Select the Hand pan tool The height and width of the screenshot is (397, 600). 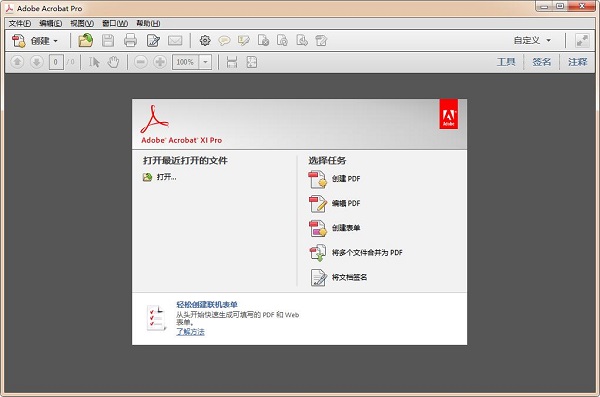[x=113, y=62]
